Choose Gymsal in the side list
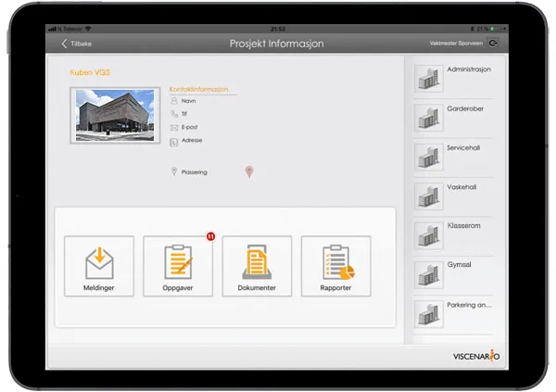This screenshot has height=392, width=556. coord(453,275)
